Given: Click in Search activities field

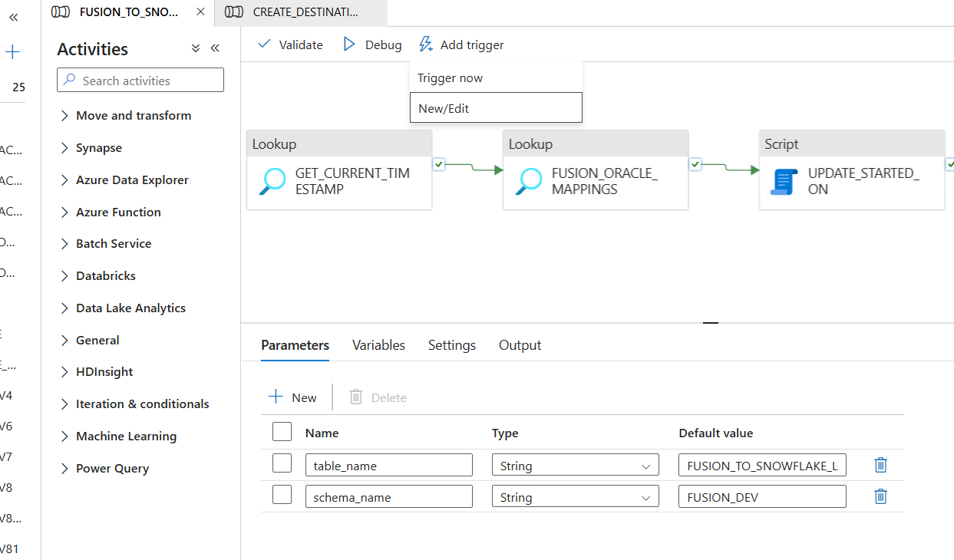Looking at the screenshot, I should (140, 81).
